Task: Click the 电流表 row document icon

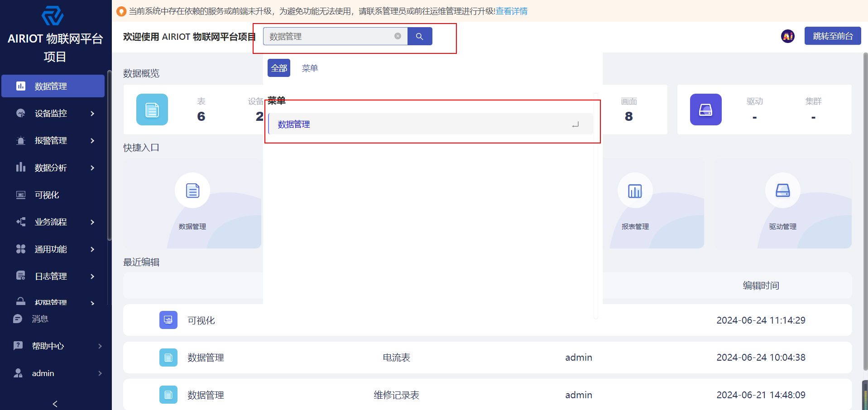Action: pos(168,358)
